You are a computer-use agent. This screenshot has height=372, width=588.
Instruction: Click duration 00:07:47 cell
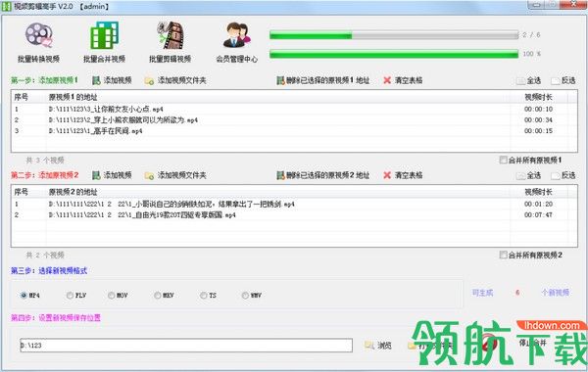tap(538, 215)
